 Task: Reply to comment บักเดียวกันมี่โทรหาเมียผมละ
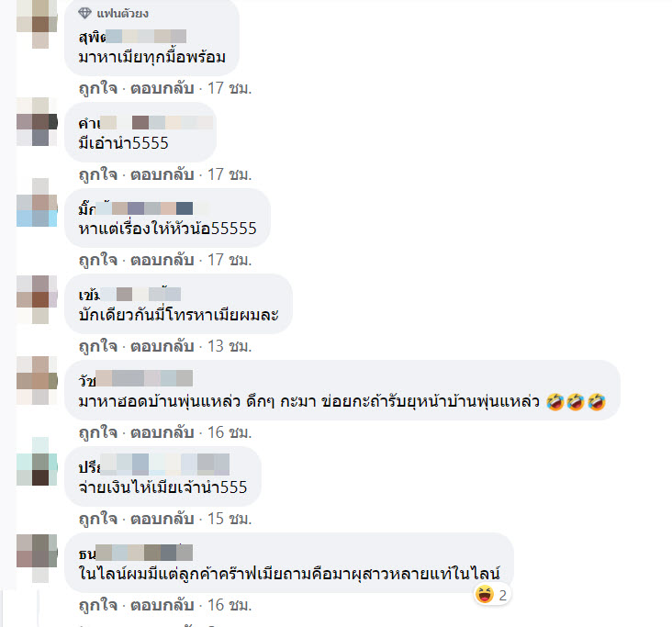(162, 346)
